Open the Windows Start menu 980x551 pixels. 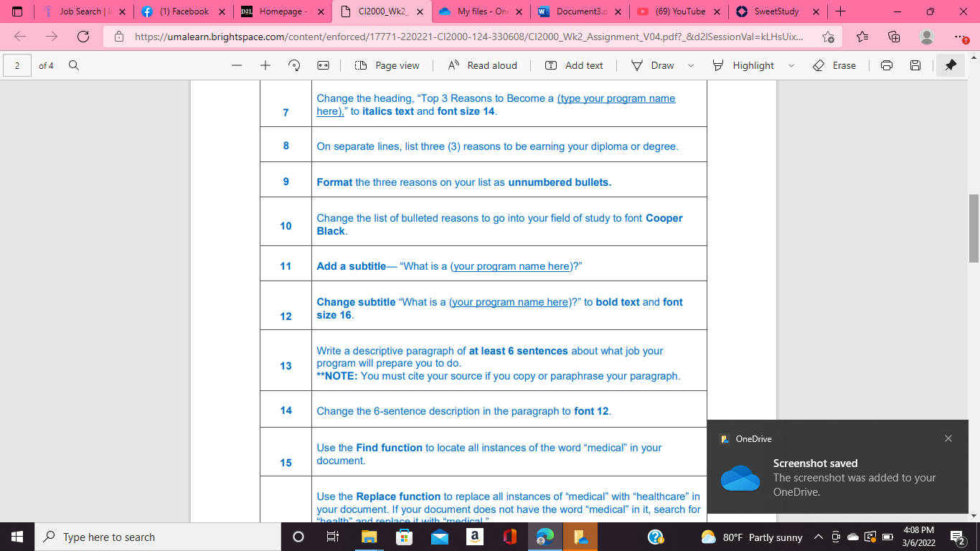click(x=17, y=537)
